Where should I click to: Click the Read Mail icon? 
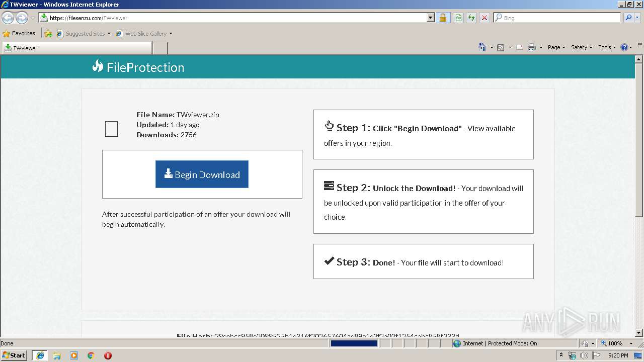coord(520,47)
